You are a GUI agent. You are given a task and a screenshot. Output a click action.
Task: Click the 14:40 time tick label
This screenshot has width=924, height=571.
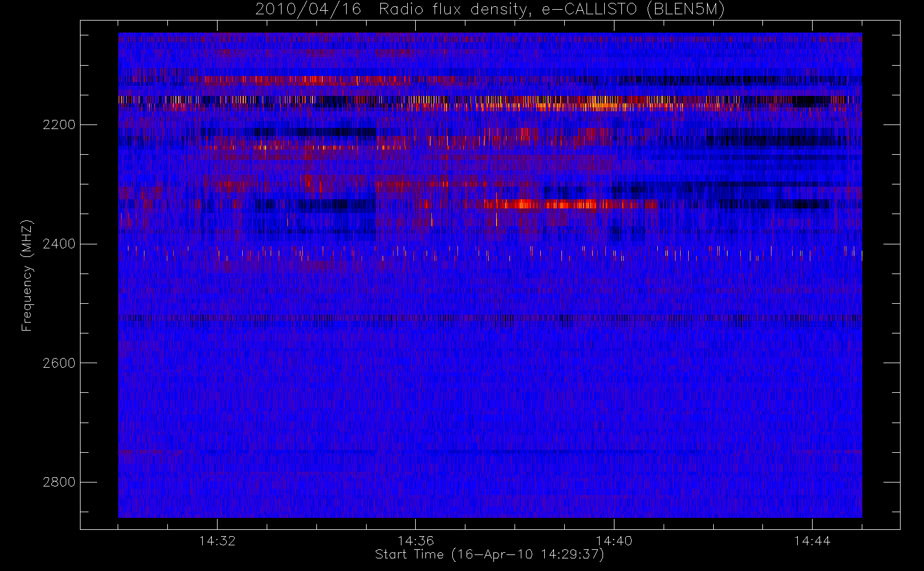pyautogui.click(x=614, y=541)
